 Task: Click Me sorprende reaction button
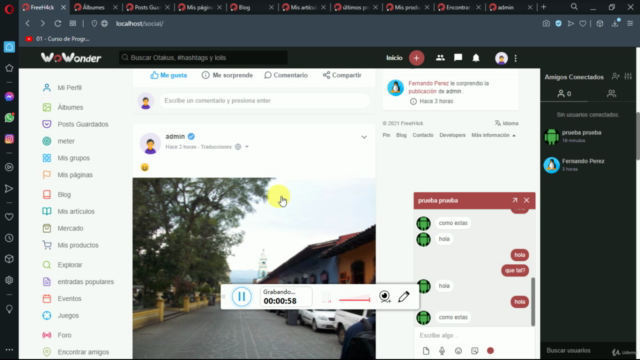[227, 75]
